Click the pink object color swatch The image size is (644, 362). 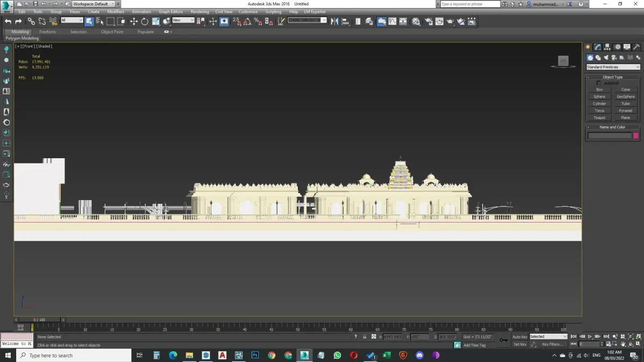pyautogui.click(x=636, y=136)
